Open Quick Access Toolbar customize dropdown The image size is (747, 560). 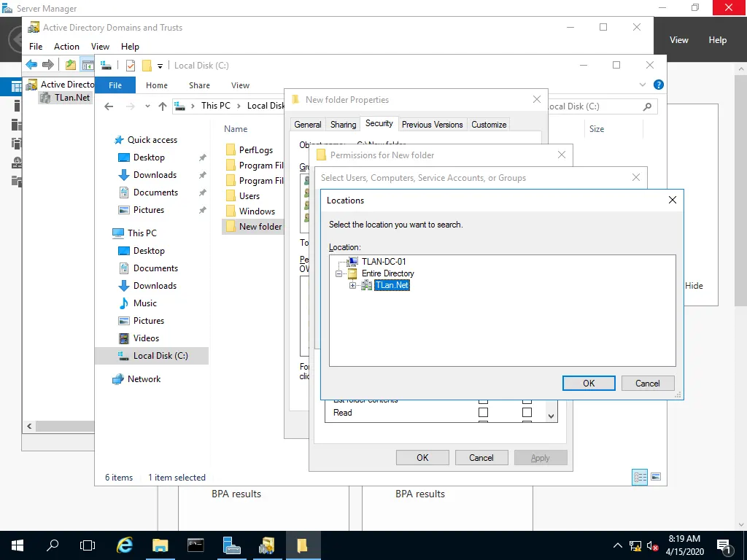point(160,66)
